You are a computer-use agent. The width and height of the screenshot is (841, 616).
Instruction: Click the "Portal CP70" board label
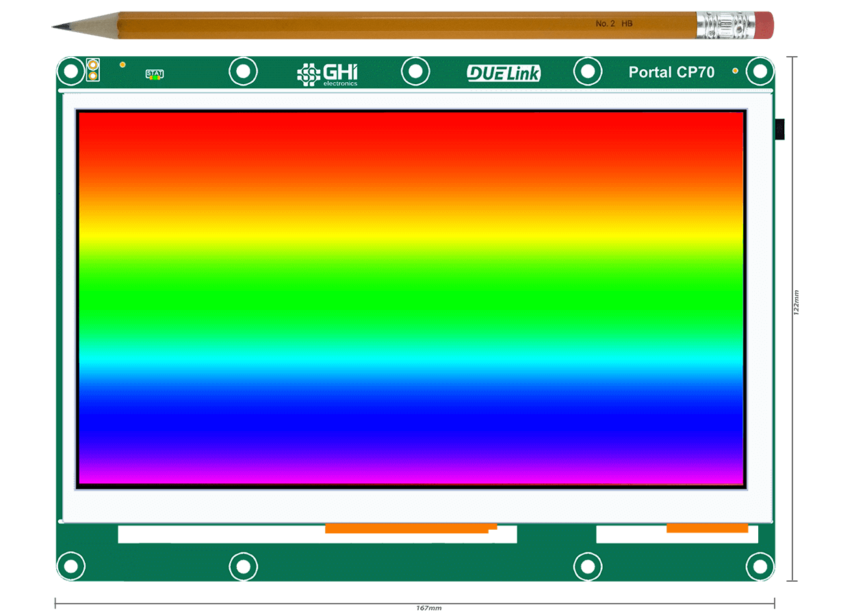(x=671, y=72)
